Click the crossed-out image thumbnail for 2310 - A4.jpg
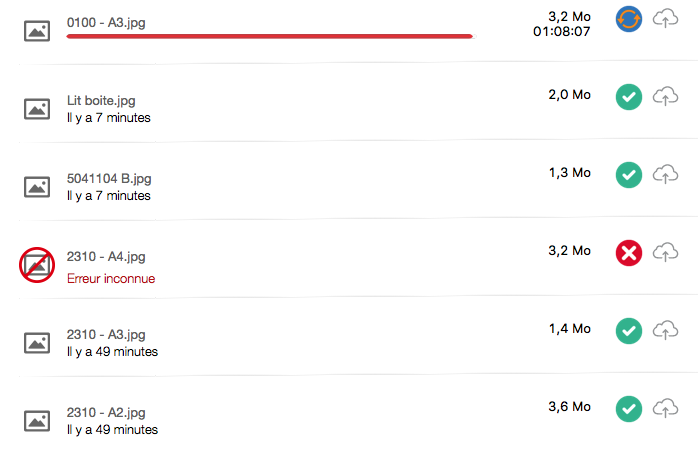This screenshot has height=449, width=698. tap(37, 264)
